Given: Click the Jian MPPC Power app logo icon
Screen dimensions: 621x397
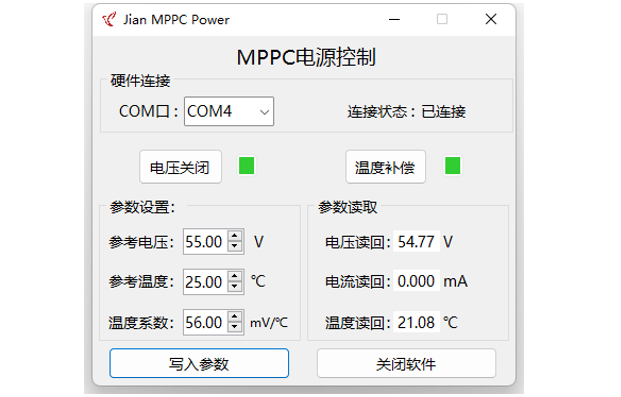Looking at the screenshot, I should pos(109,19).
